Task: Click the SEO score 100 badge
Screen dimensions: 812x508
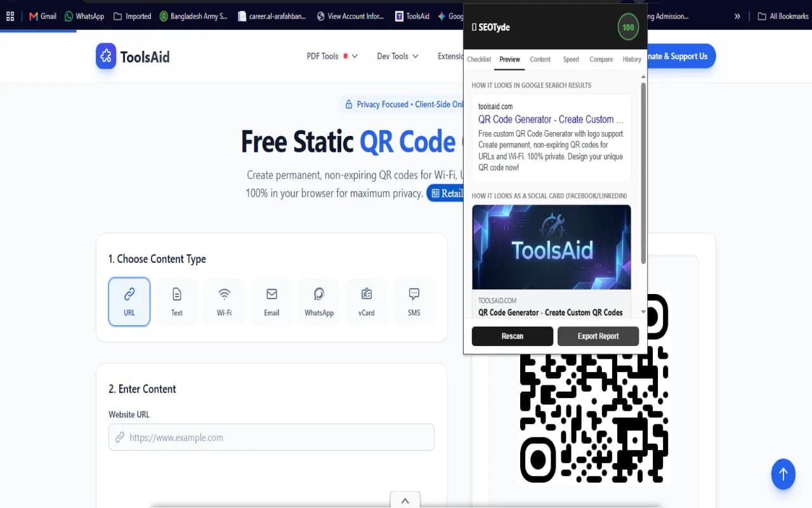Action: coord(628,27)
